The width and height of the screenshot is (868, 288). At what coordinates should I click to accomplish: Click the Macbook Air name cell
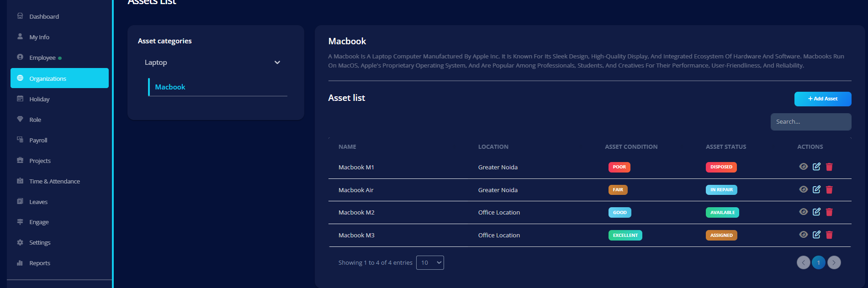click(356, 190)
